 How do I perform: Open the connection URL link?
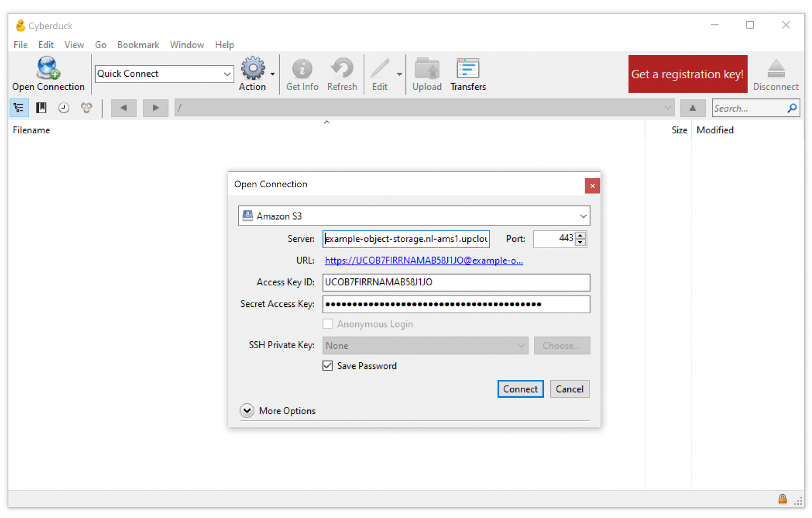[x=423, y=260]
